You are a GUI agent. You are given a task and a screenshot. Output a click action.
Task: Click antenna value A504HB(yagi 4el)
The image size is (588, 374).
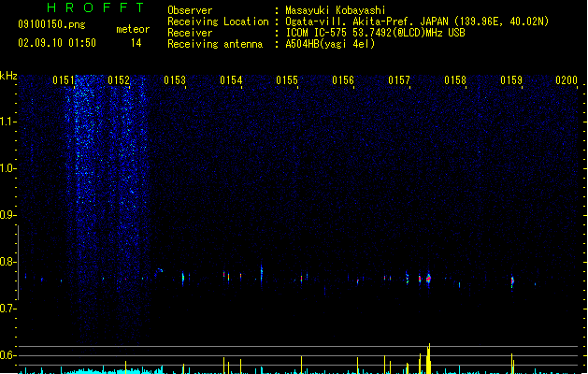[x=330, y=44]
